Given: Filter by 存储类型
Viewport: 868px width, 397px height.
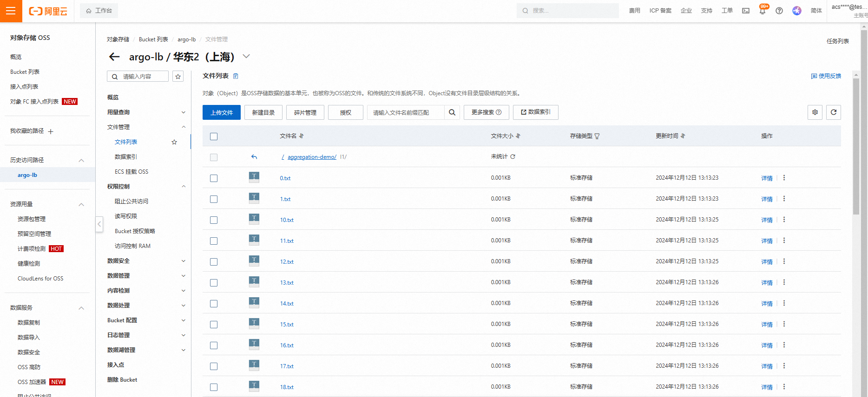Looking at the screenshot, I should [597, 136].
